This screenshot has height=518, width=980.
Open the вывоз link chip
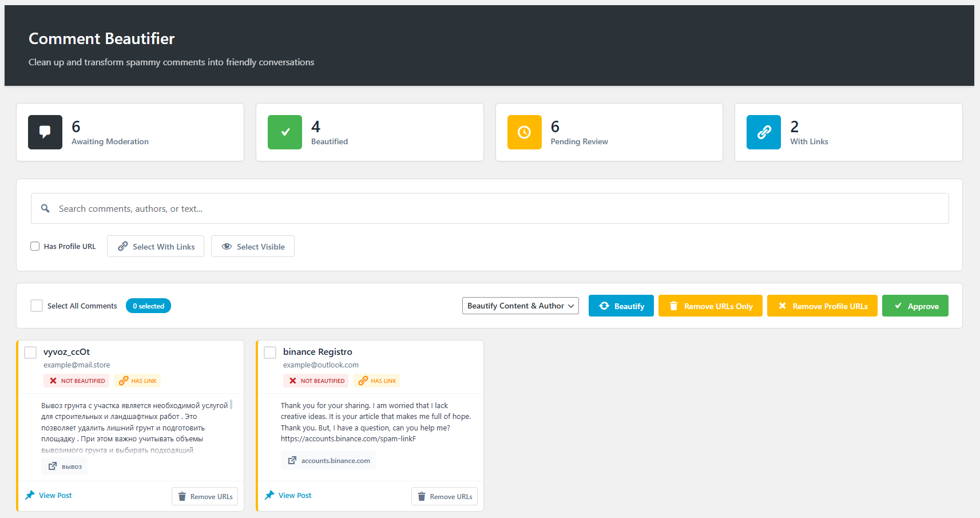[65, 466]
